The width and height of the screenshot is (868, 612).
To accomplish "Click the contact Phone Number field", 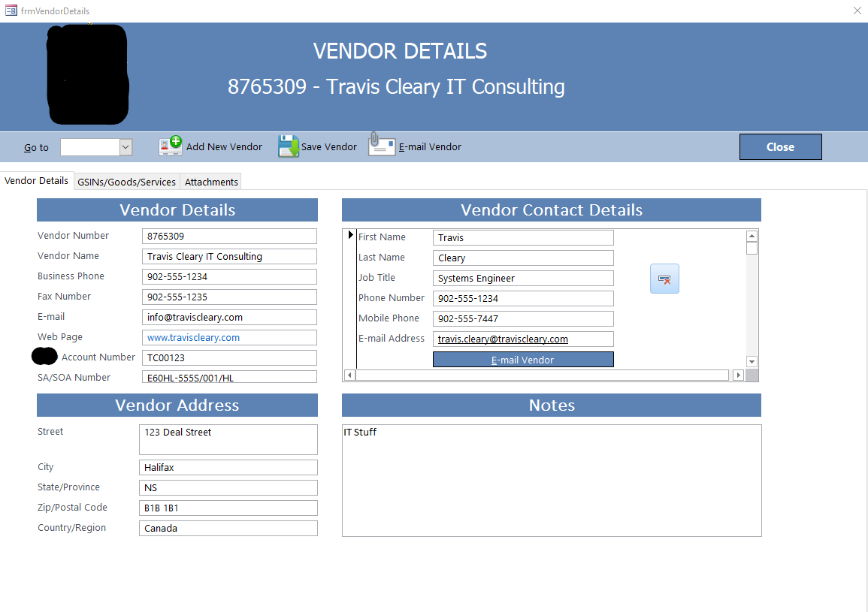I will click(x=523, y=299).
